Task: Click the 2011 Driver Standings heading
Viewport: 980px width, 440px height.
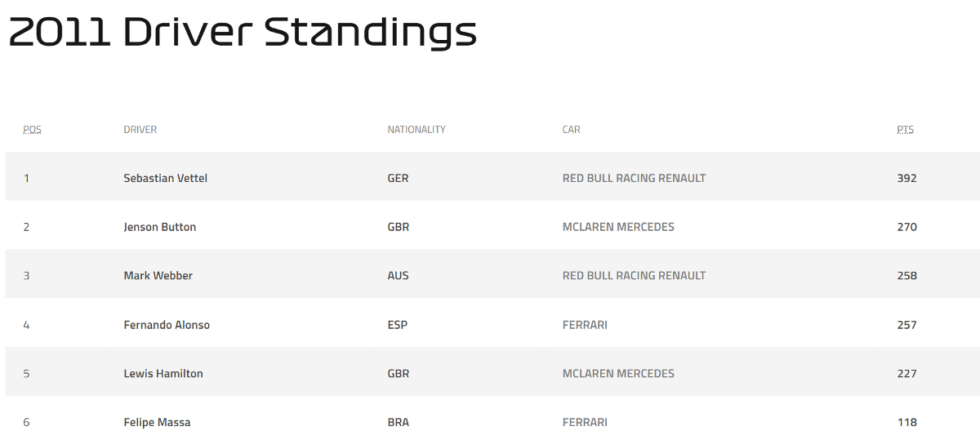Action: [243, 33]
